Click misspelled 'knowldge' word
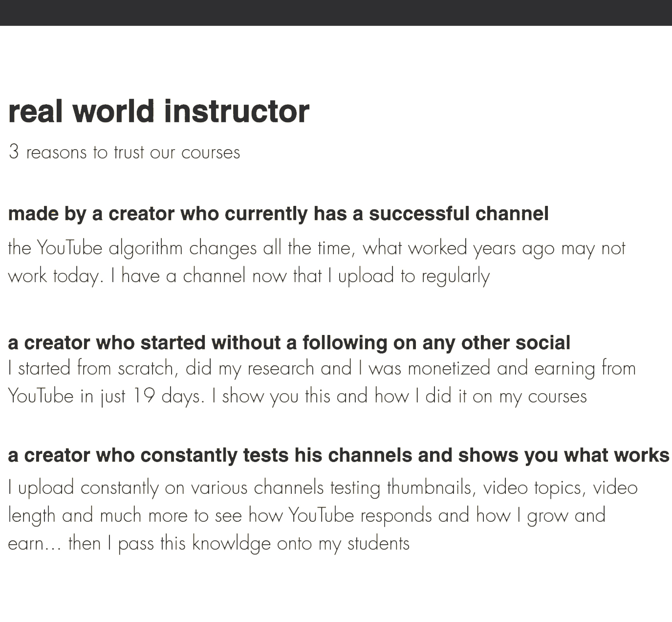The width and height of the screenshot is (672, 622). [x=231, y=544]
